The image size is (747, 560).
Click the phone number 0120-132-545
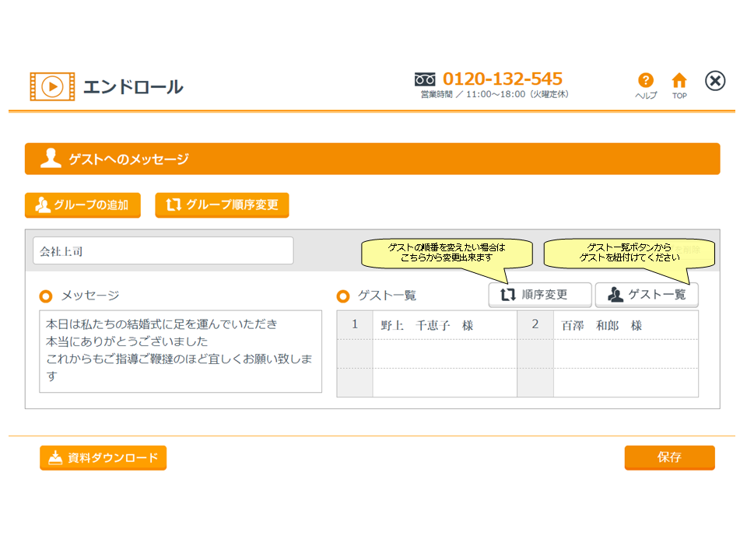[x=502, y=79]
